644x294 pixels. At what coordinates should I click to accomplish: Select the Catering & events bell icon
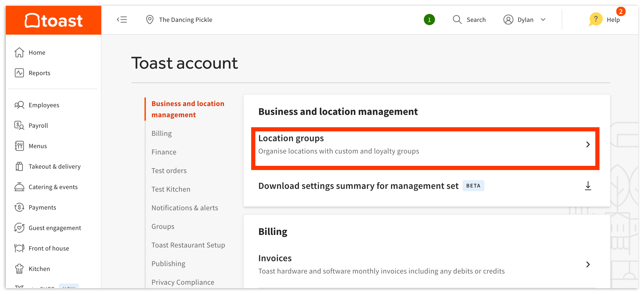coord(19,187)
